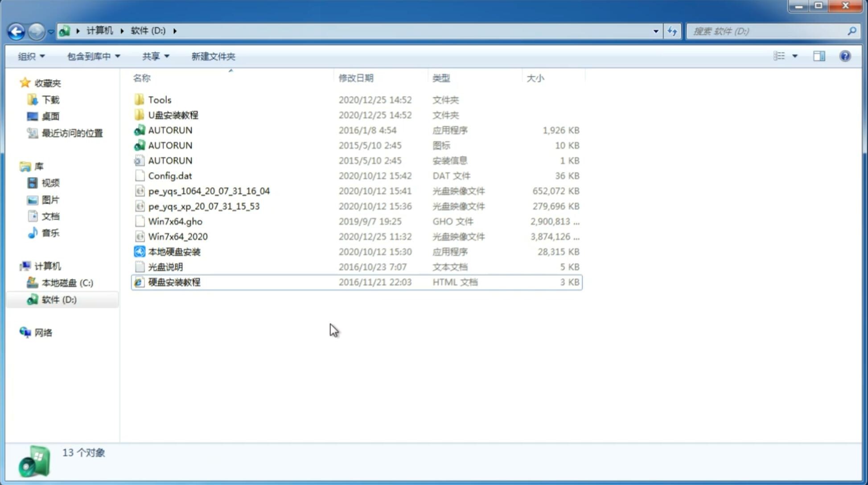Viewport: 868px width, 485px height.
Task: Open 光盘说明 text document
Action: pos(165,267)
